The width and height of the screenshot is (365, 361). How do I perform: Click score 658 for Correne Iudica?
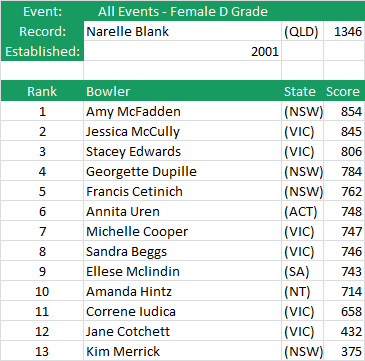tap(344, 311)
